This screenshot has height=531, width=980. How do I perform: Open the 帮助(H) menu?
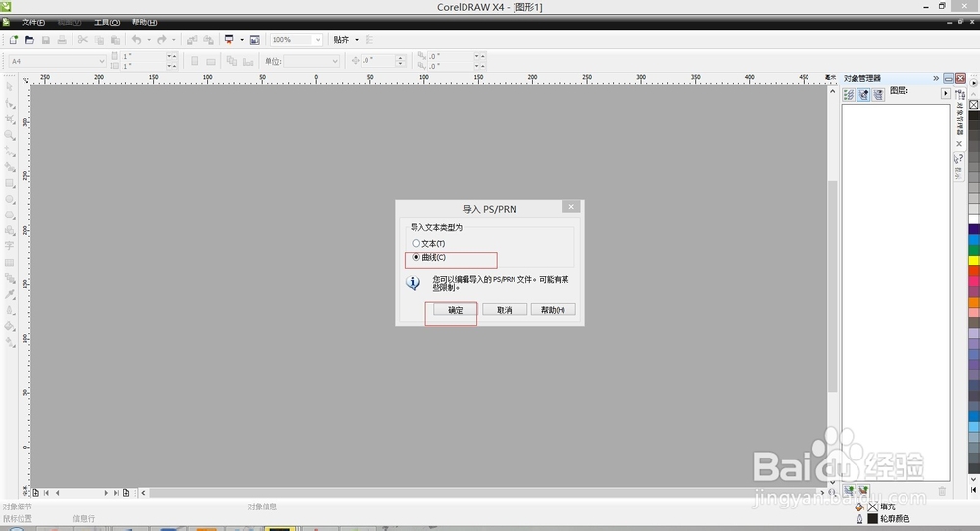[144, 23]
